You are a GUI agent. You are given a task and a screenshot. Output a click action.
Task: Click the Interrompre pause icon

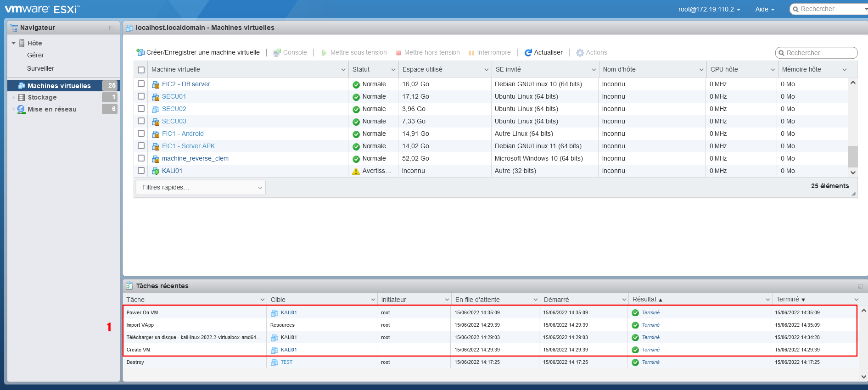[x=471, y=53]
